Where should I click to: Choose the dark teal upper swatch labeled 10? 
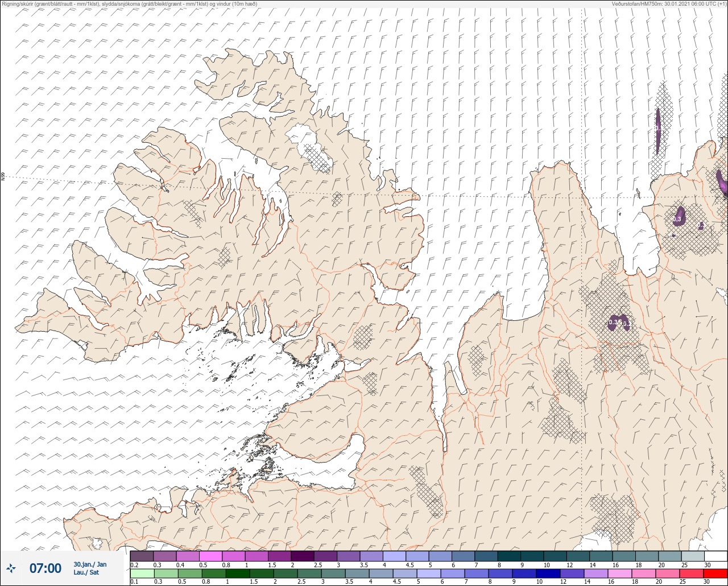coord(555,556)
